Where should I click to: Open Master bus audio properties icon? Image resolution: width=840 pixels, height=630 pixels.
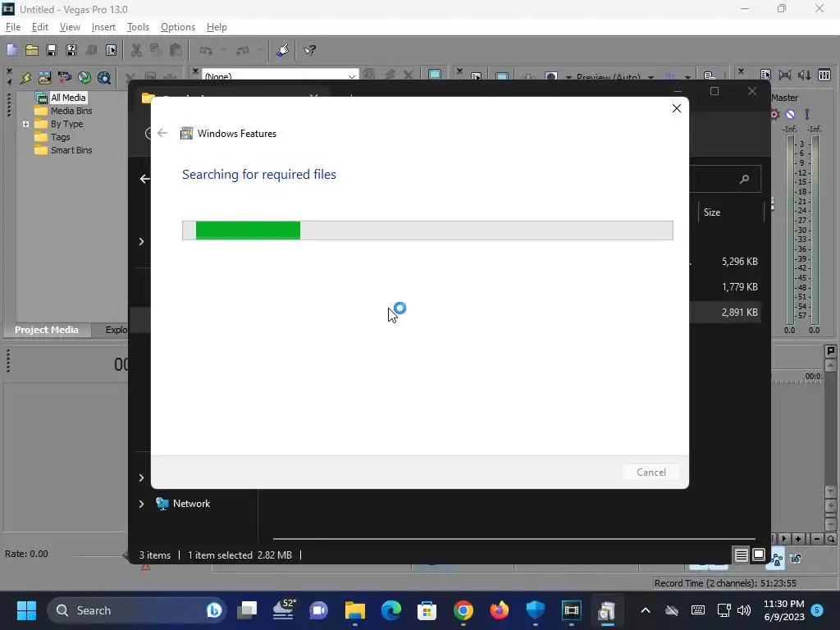click(765, 75)
